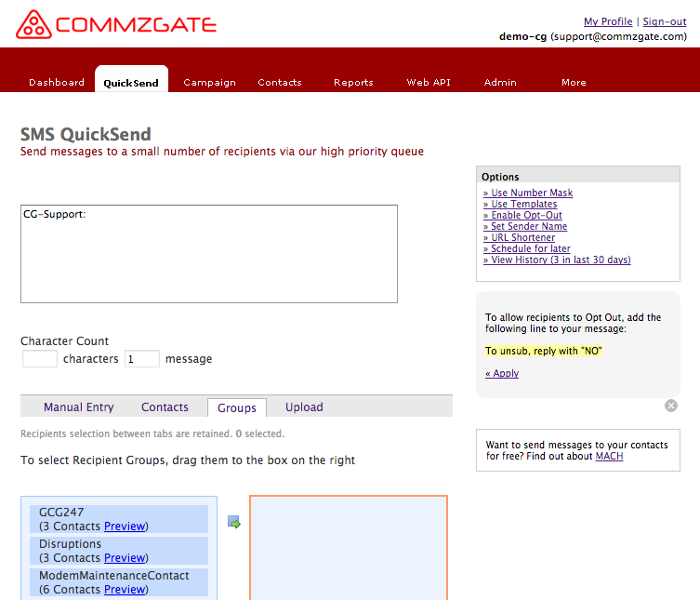Image resolution: width=700 pixels, height=600 pixels.
Task: Click the SMS QuickSend heading
Action: pyautogui.click(x=86, y=135)
